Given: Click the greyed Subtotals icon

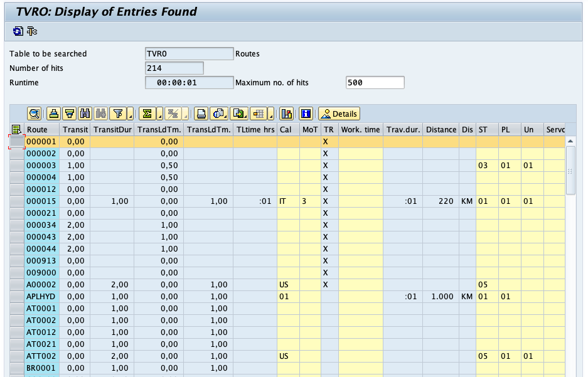Looking at the screenshot, I should [173, 114].
